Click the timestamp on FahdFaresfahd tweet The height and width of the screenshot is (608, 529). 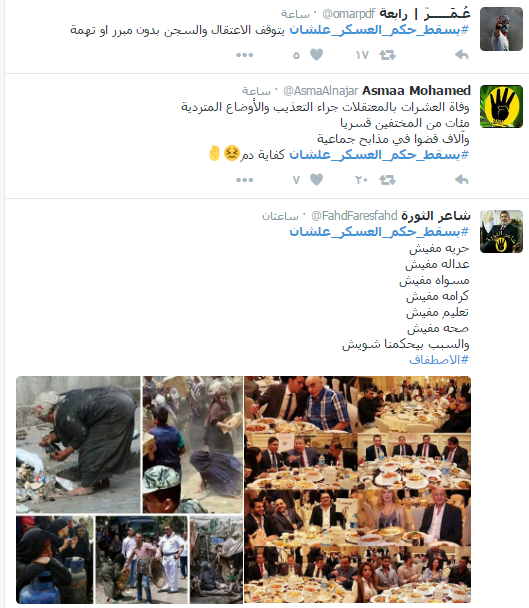(280, 216)
